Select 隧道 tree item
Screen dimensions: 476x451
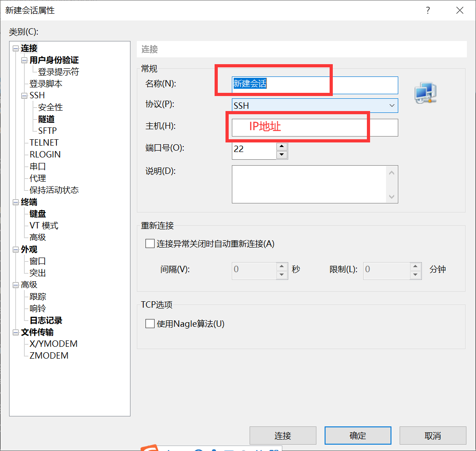pos(46,119)
